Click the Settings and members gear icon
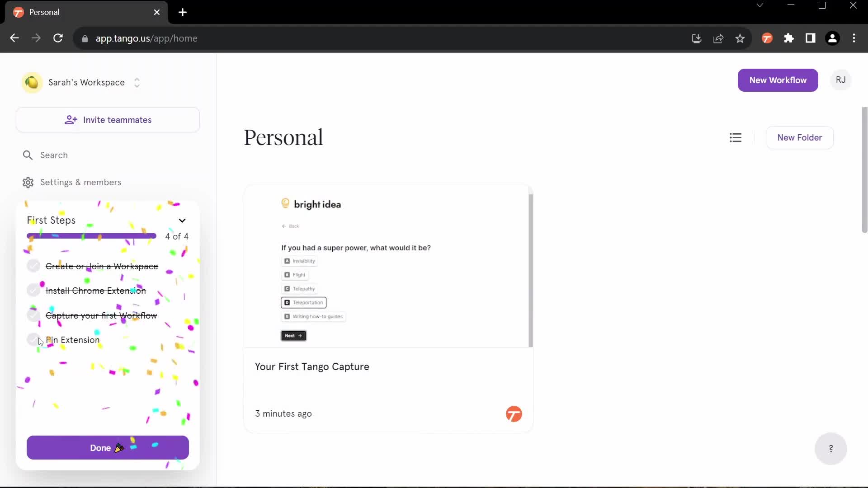 pos(28,183)
